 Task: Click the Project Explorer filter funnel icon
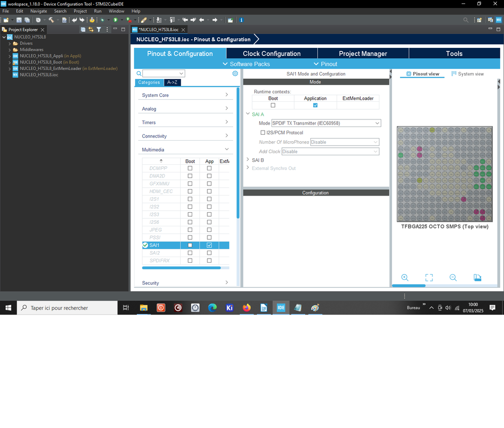click(99, 30)
